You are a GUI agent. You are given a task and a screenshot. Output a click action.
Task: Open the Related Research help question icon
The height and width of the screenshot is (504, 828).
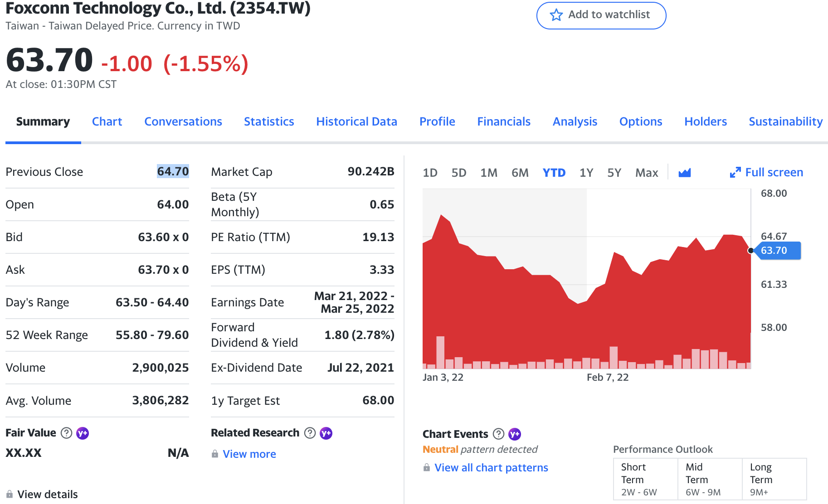pyautogui.click(x=310, y=433)
